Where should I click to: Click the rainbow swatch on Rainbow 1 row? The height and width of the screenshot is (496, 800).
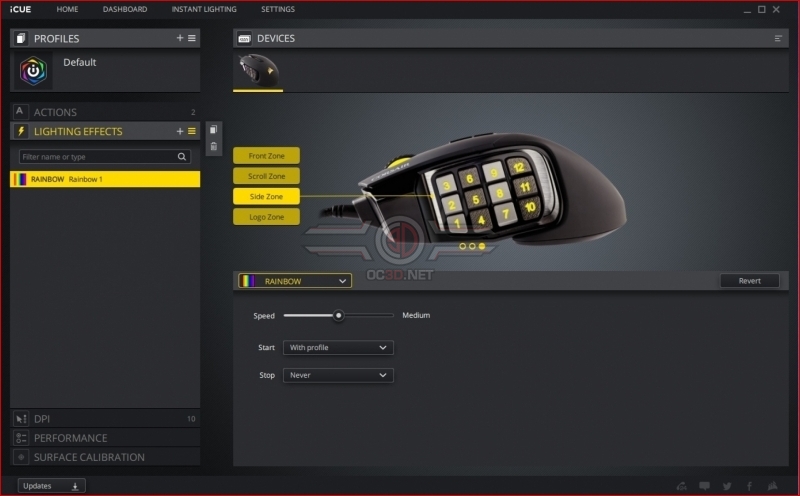click(x=20, y=179)
